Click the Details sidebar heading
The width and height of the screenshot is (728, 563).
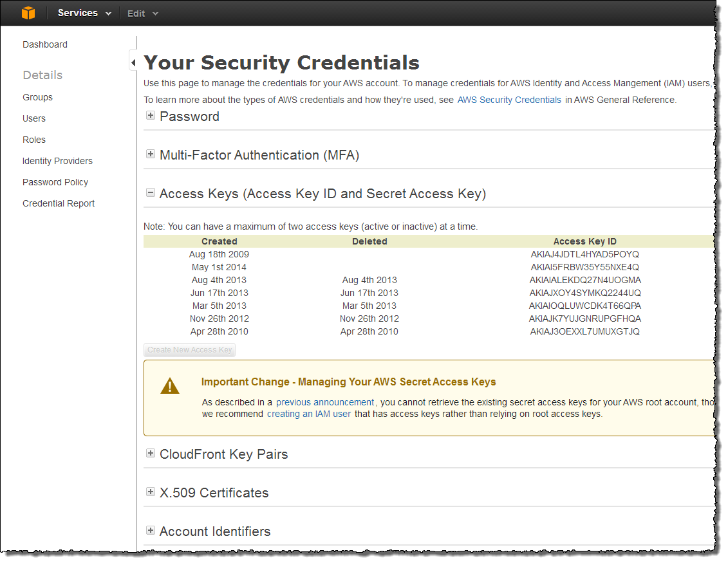42,75
